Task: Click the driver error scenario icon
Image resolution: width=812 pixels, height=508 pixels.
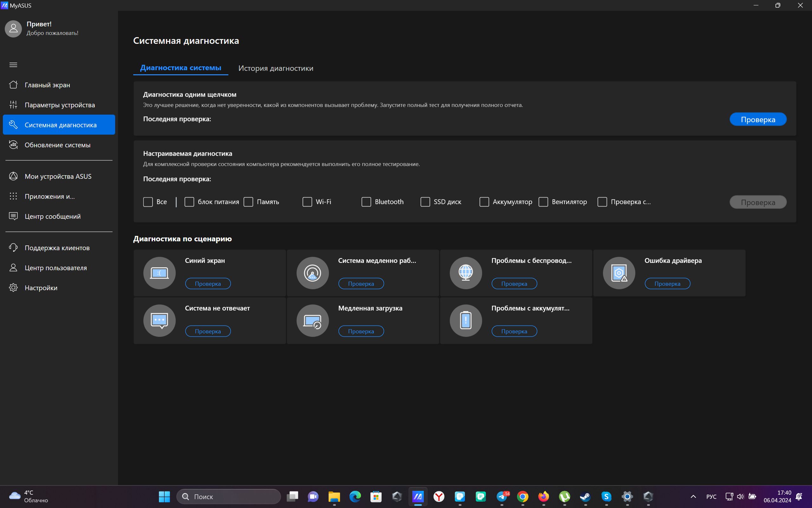Action: tap(619, 273)
